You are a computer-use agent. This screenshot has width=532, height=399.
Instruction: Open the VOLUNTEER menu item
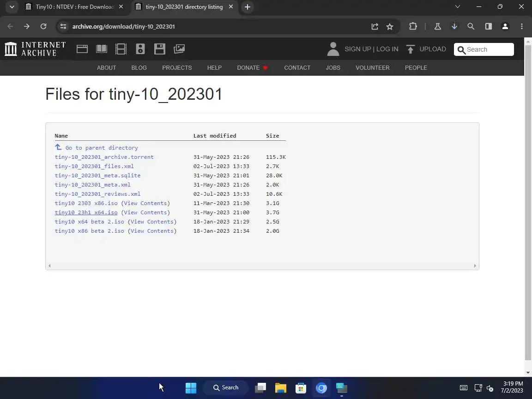[x=373, y=68]
